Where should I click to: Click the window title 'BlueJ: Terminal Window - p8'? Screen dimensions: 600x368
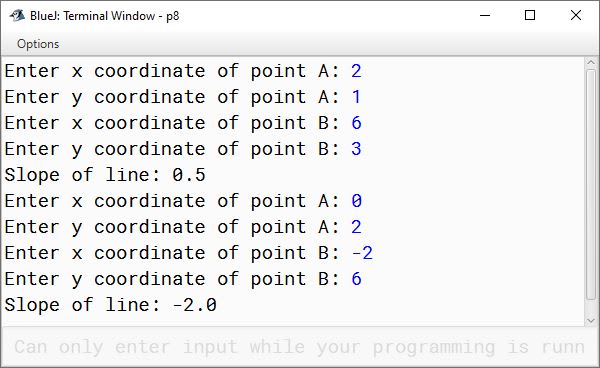click(104, 16)
